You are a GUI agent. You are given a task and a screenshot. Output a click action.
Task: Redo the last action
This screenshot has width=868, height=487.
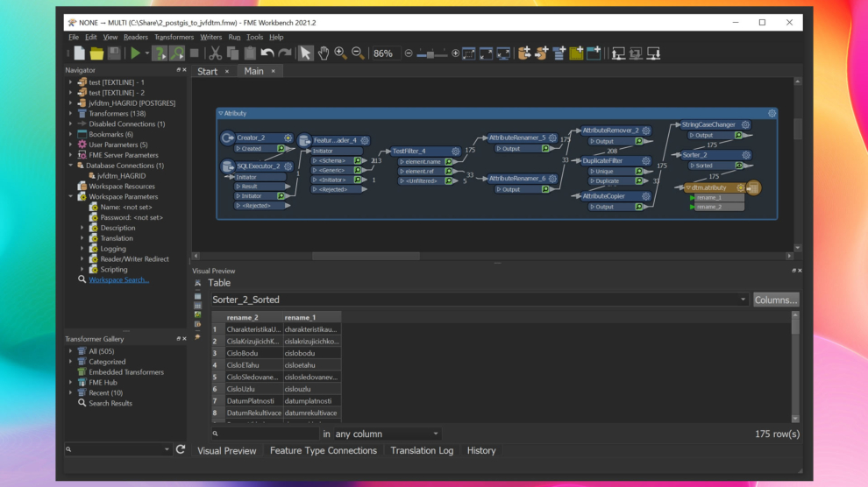click(285, 53)
